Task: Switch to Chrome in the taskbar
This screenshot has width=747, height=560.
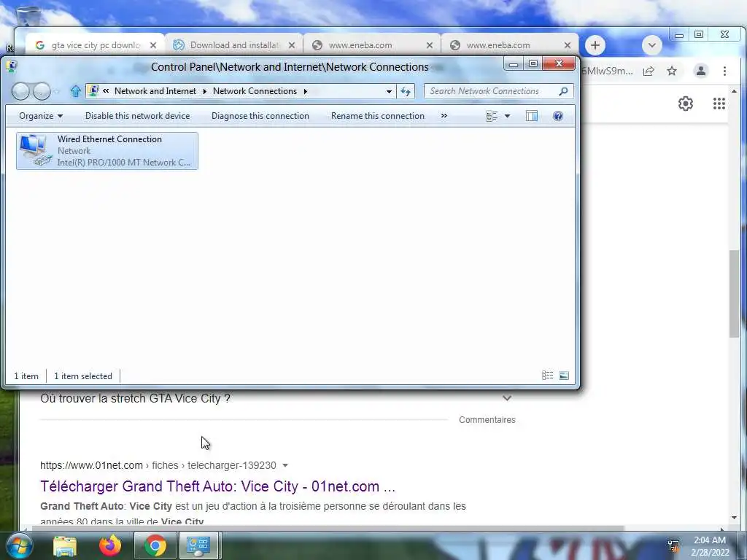Action: point(155,545)
